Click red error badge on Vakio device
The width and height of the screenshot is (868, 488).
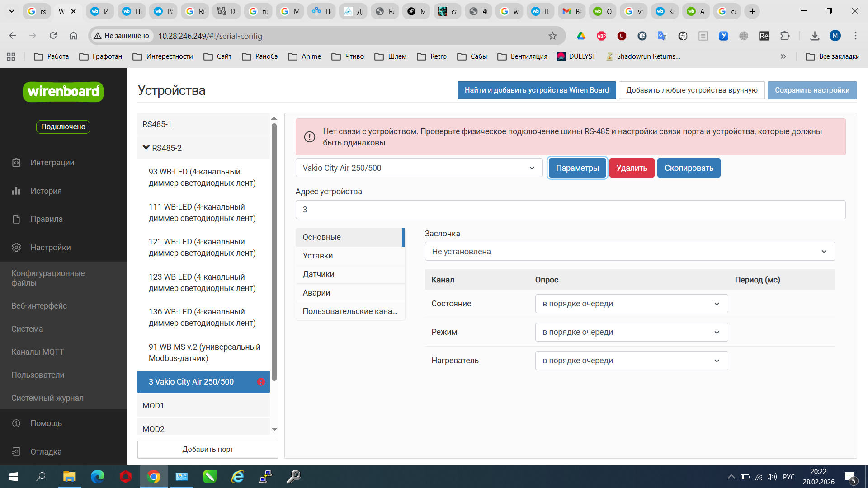(x=261, y=382)
